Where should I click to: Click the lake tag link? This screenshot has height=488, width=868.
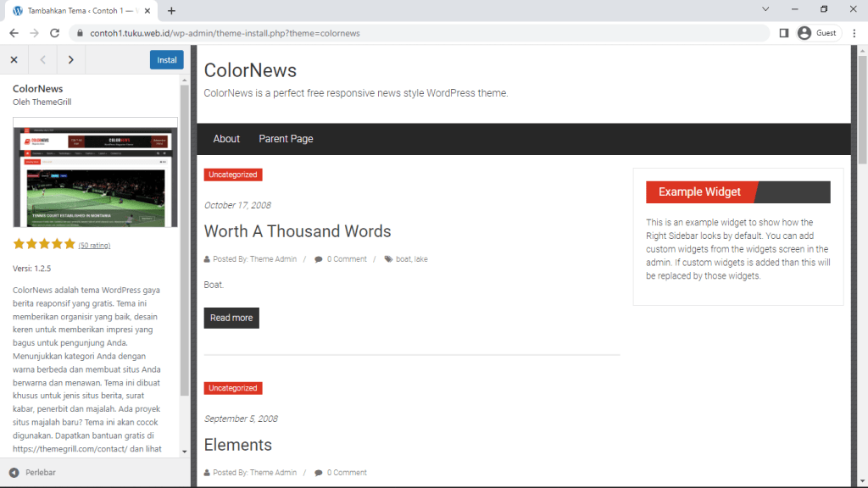[x=421, y=259]
